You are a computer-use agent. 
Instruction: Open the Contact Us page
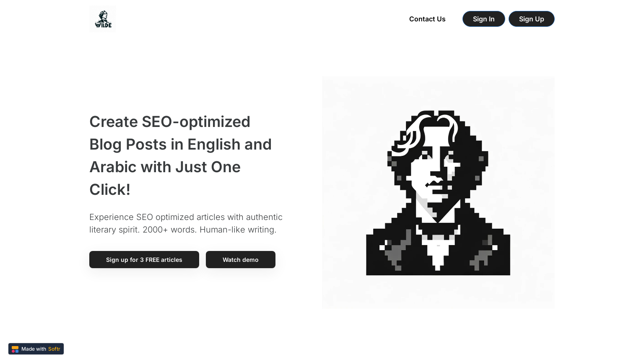click(x=427, y=19)
